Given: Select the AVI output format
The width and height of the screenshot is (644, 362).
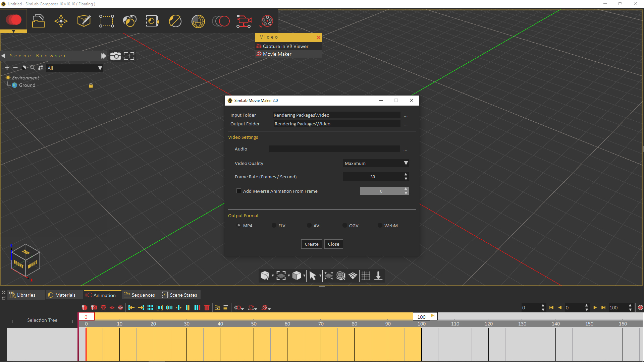Looking at the screenshot, I should tap(309, 226).
